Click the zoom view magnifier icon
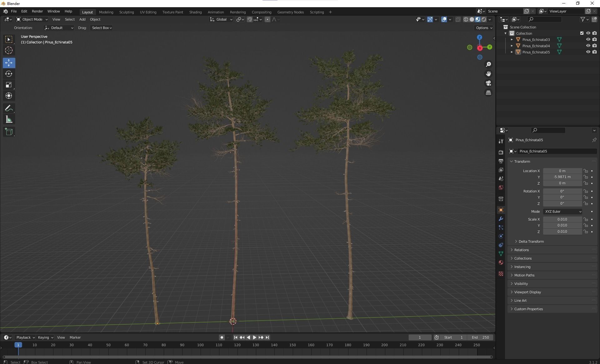The image size is (600, 364). tap(488, 64)
